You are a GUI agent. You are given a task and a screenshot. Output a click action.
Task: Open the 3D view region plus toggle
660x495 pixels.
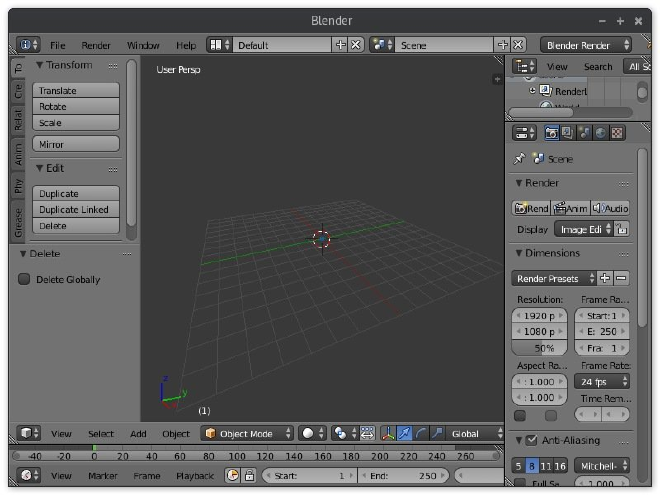point(497,79)
